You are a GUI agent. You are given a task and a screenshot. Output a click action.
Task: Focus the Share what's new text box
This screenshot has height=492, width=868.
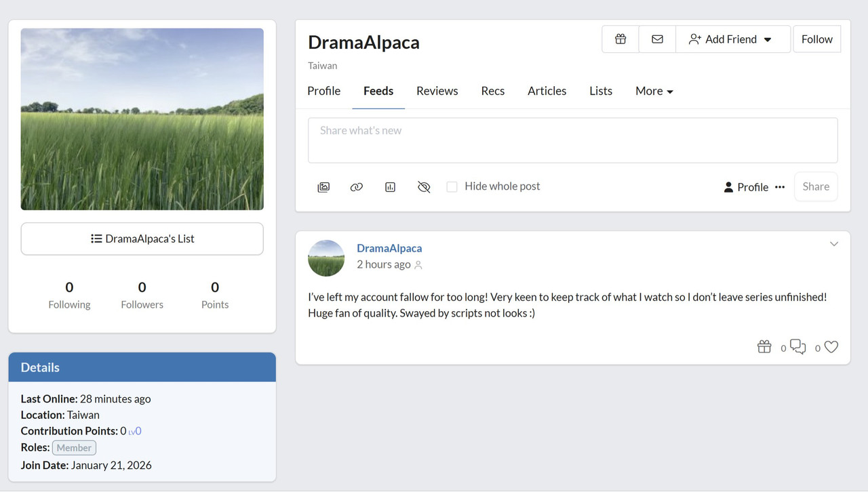[x=573, y=140]
